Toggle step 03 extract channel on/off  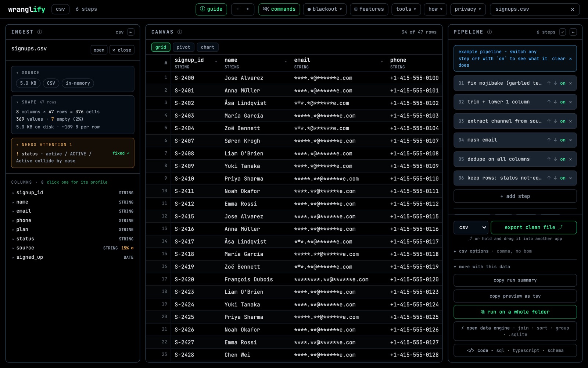click(x=563, y=121)
